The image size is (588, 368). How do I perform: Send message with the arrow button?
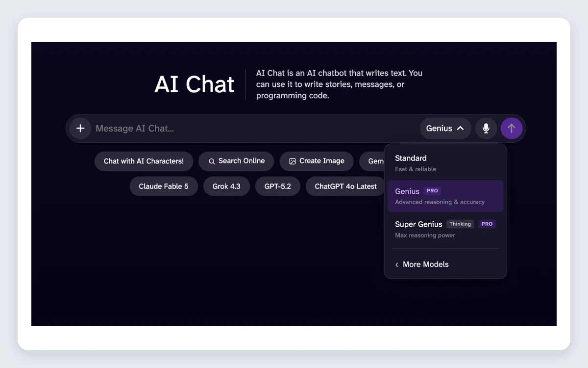click(x=512, y=129)
